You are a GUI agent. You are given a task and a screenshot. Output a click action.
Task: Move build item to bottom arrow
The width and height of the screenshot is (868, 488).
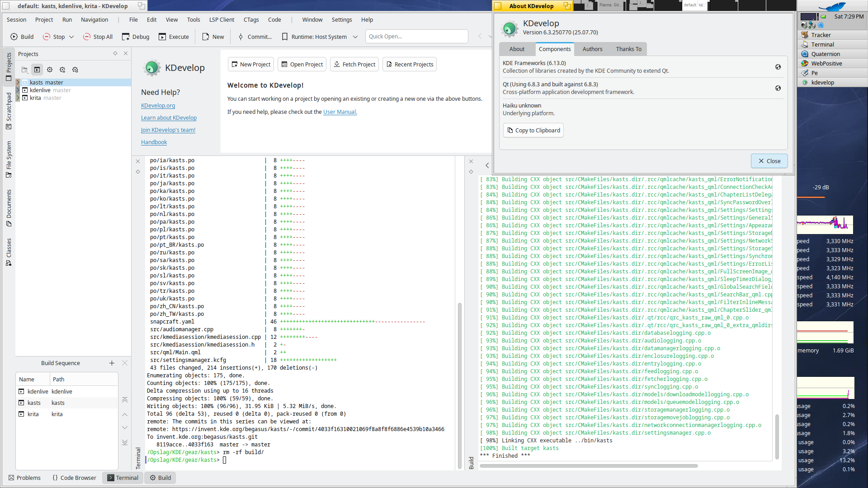tap(125, 442)
